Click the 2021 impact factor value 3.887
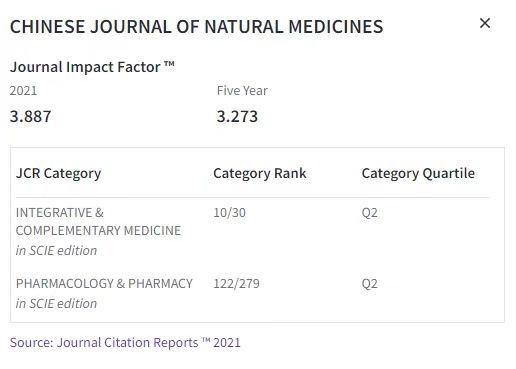This screenshot has width=516, height=369. pyautogui.click(x=30, y=116)
